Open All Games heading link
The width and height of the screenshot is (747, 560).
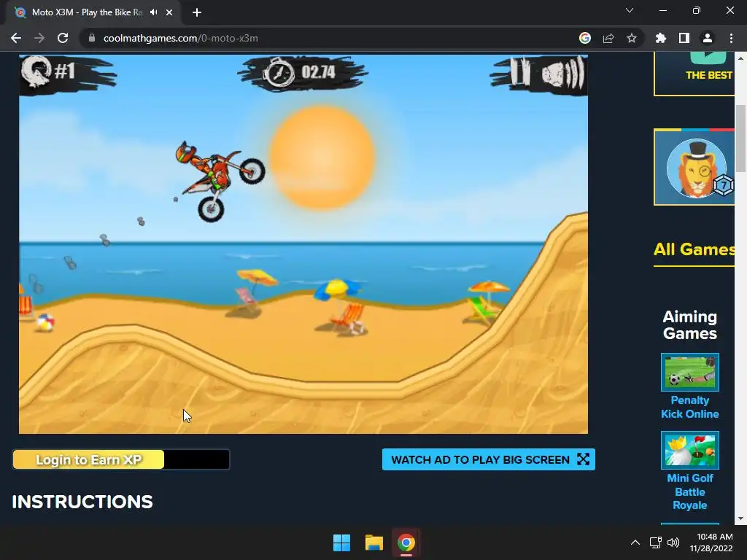(x=694, y=249)
